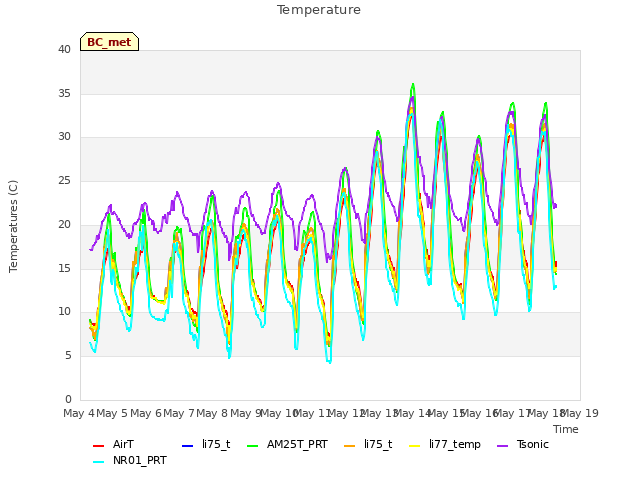This screenshot has height=480, width=640.
Task: Click the green AM25T_PRT legend swatch
Action: tap(253, 445)
